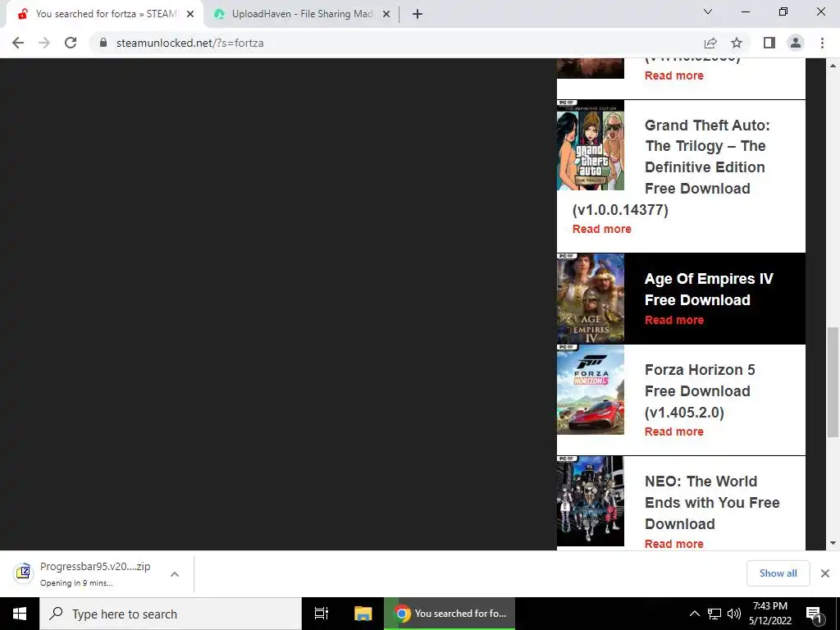Click Show all downloads button
The width and height of the screenshot is (840, 630).
tap(778, 573)
